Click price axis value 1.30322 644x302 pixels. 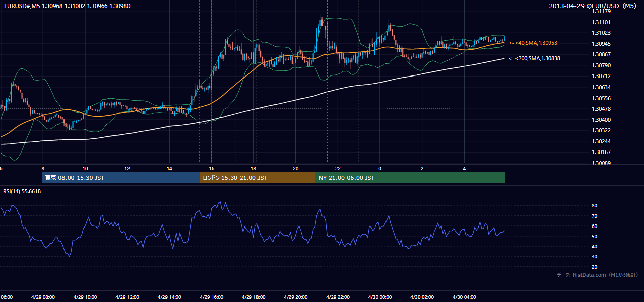[x=602, y=130]
